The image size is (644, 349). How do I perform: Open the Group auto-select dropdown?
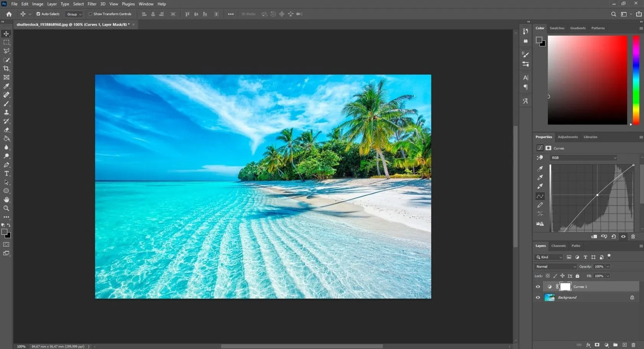(74, 14)
